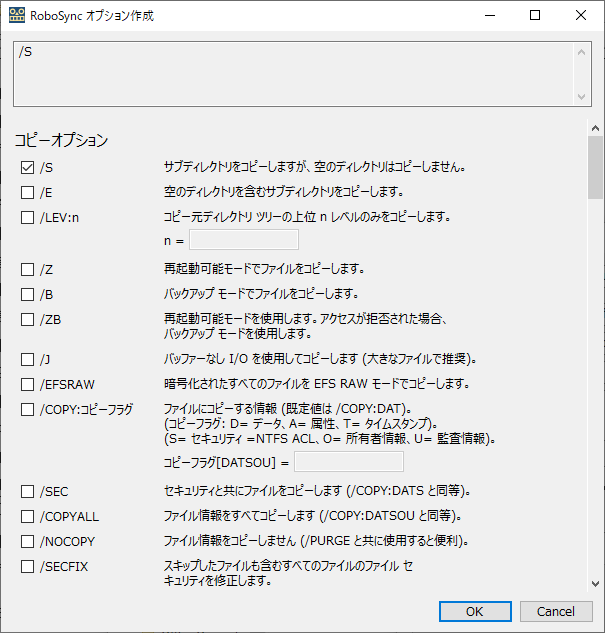Tick the /SECFIX checkbox
This screenshot has width=605, height=633.
pyautogui.click(x=27, y=566)
